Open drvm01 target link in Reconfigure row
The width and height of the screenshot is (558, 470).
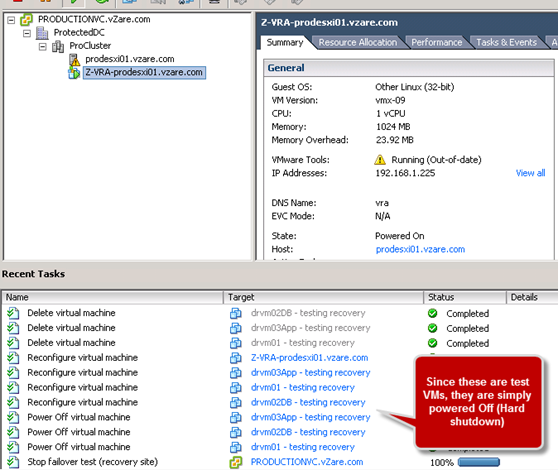[x=303, y=387]
